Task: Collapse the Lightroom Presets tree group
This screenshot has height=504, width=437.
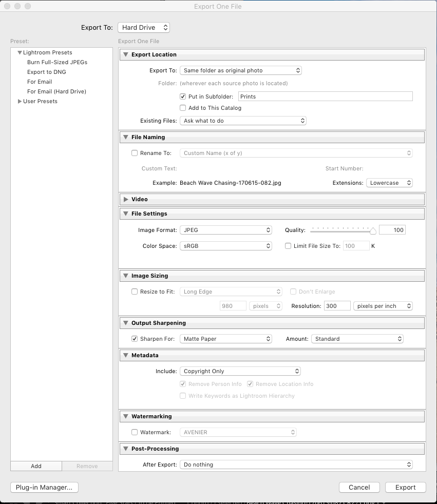Action: (20, 53)
